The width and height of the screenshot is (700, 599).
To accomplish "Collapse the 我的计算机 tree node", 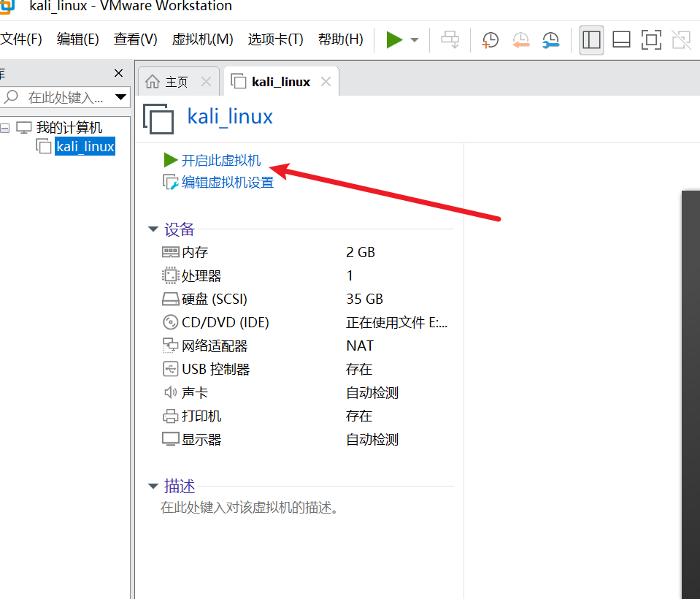I will pyautogui.click(x=4, y=126).
